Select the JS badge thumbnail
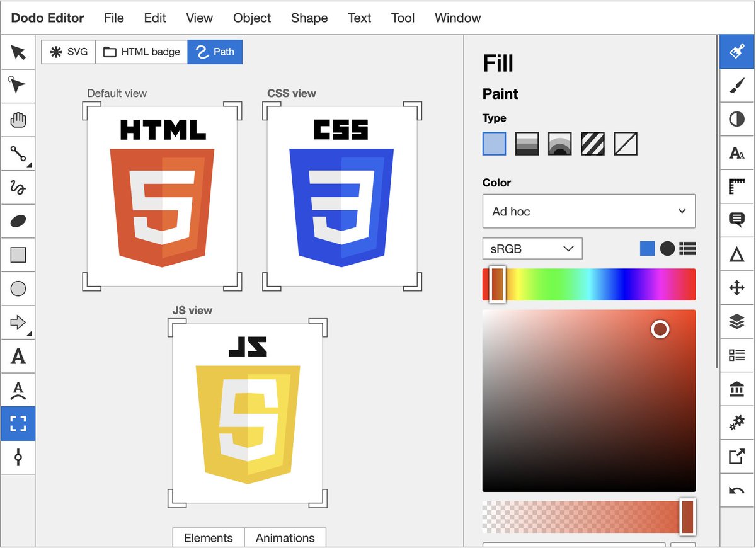The width and height of the screenshot is (756, 548). [248, 413]
